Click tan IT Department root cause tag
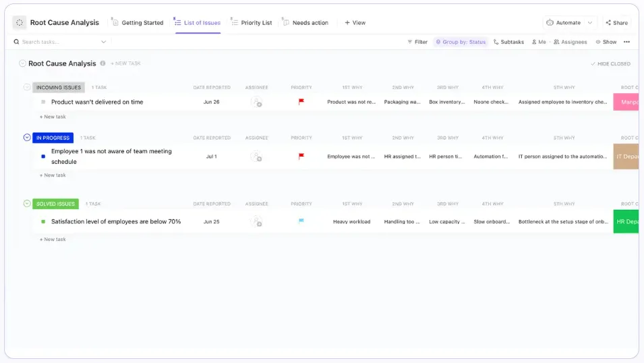Viewport: 644px width, 363px height. pos(626,157)
